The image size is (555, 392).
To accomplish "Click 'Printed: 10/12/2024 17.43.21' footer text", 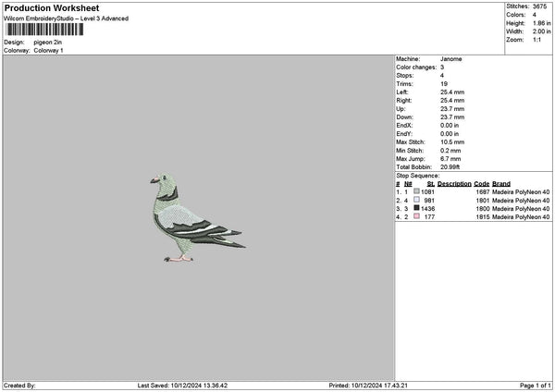I will pyautogui.click(x=368, y=386).
